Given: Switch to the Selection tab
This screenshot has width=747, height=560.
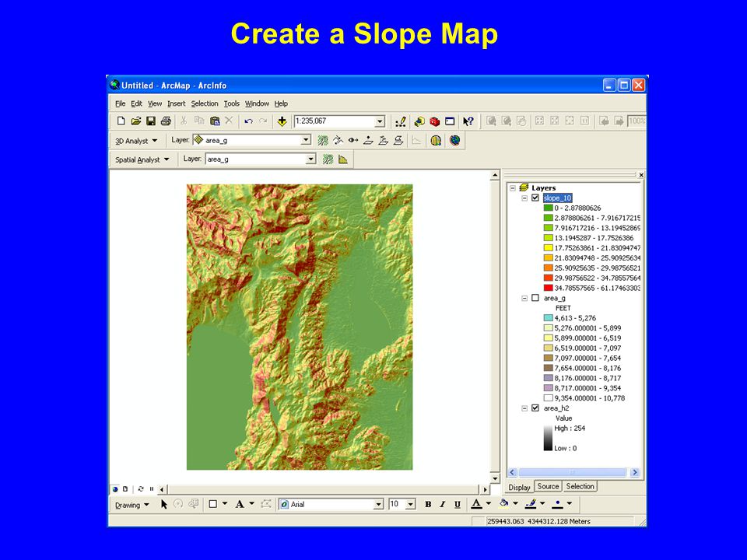Looking at the screenshot, I should 580,486.
